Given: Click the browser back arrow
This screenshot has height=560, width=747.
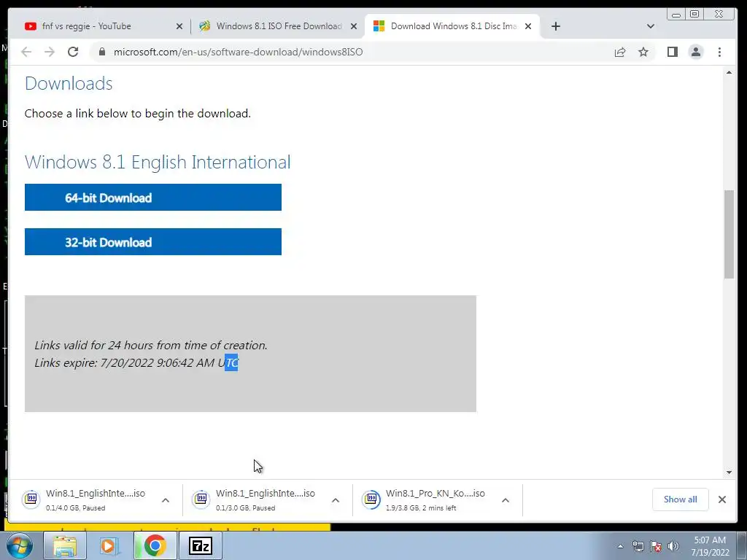Looking at the screenshot, I should point(26,52).
